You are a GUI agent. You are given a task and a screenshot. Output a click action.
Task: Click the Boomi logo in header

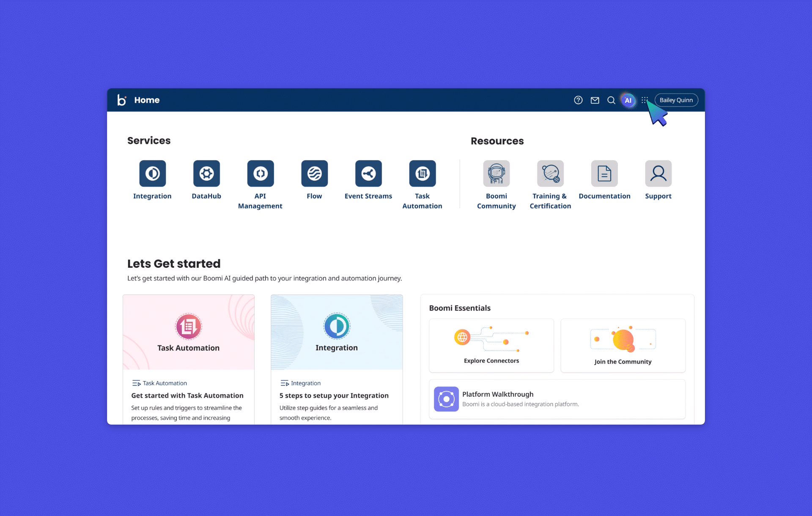[122, 100]
